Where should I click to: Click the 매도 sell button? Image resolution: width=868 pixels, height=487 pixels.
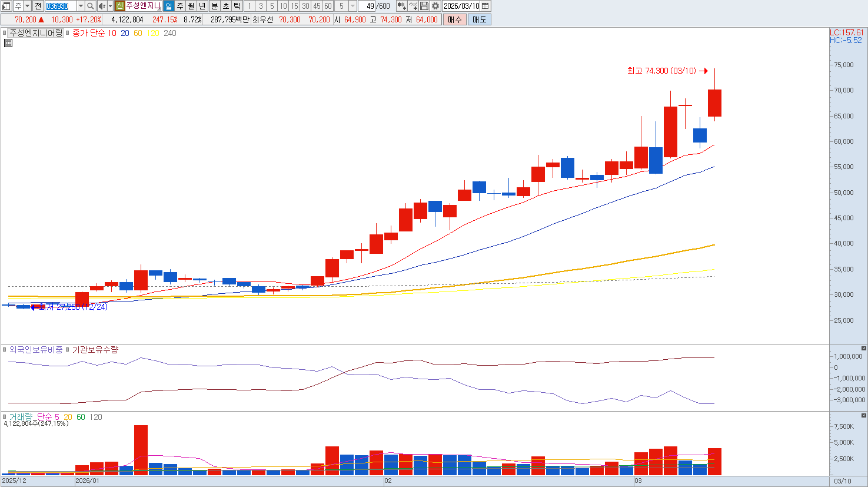point(480,19)
